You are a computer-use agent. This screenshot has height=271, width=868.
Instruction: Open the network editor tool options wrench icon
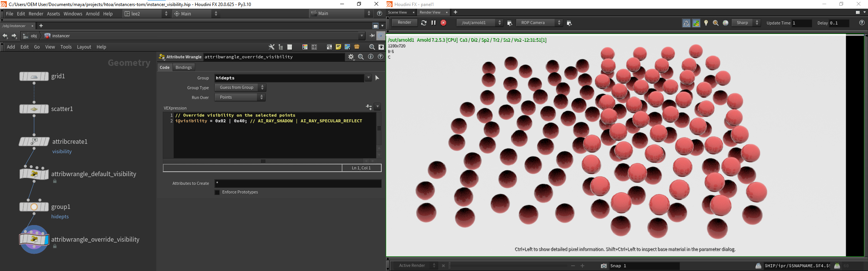(271, 47)
